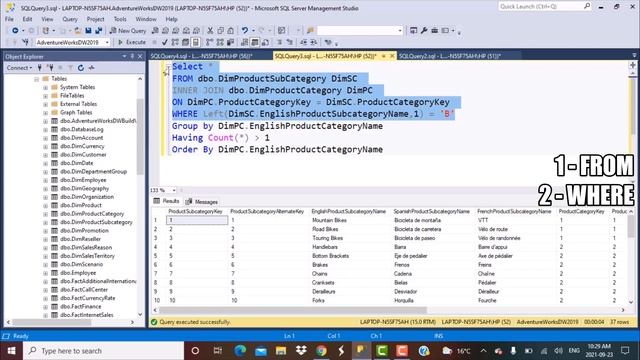Close the SQLQuery3.sql tab
Image resolution: width=640 pixels, height=360 pixels.
coord(392,56)
